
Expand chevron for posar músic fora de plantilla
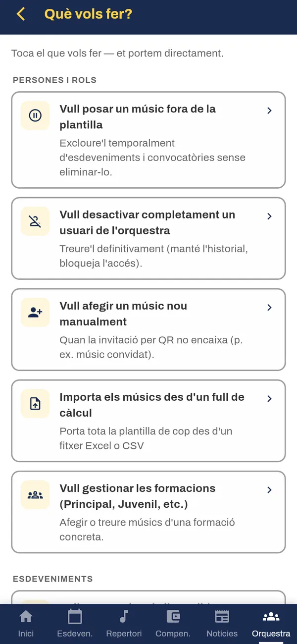point(269,110)
